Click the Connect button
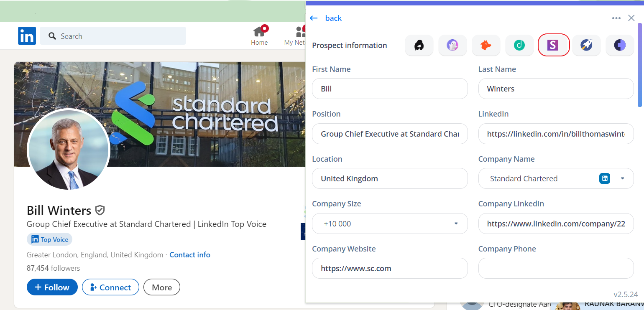The height and width of the screenshot is (310, 644). click(x=110, y=287)
